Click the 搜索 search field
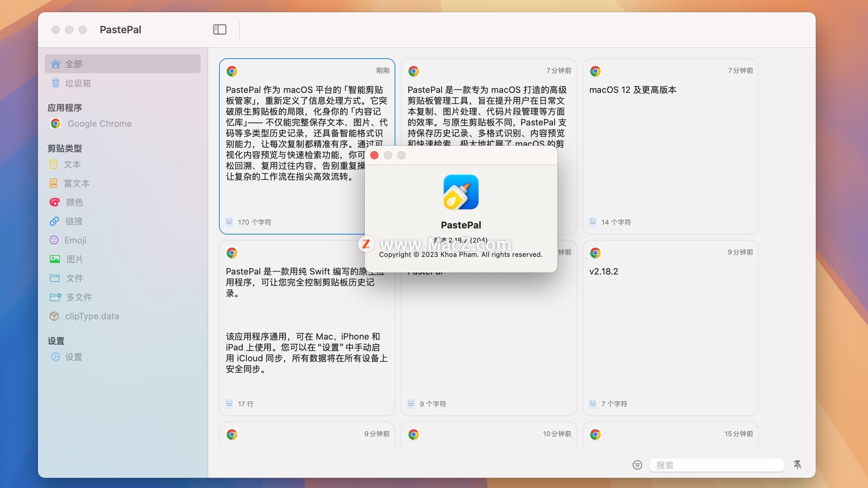Viewport: 868px width, 488px height. click(717, 465)
